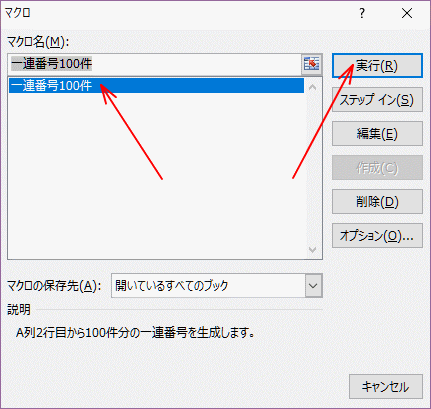The width and height of the screenshot is (431, 409).
Task: Click the grayed 作成(C) button
Action: coord(377,168)
